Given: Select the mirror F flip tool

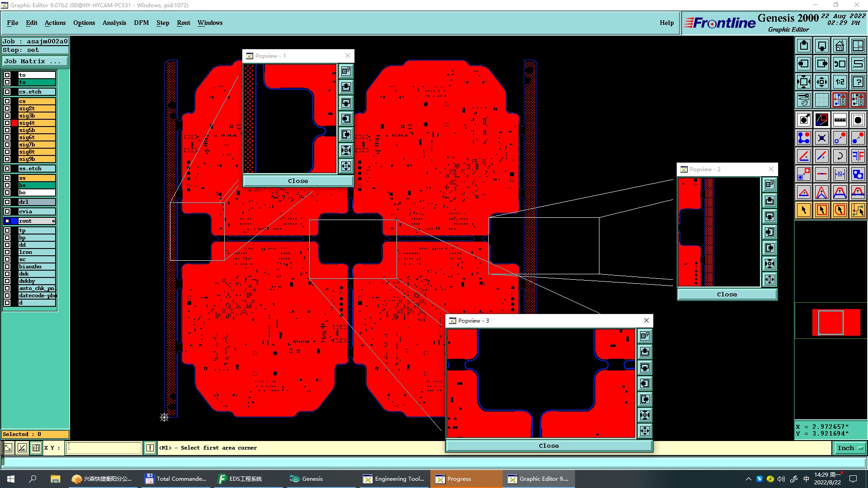Looking at the screenshot, I should tap(858, 156).
